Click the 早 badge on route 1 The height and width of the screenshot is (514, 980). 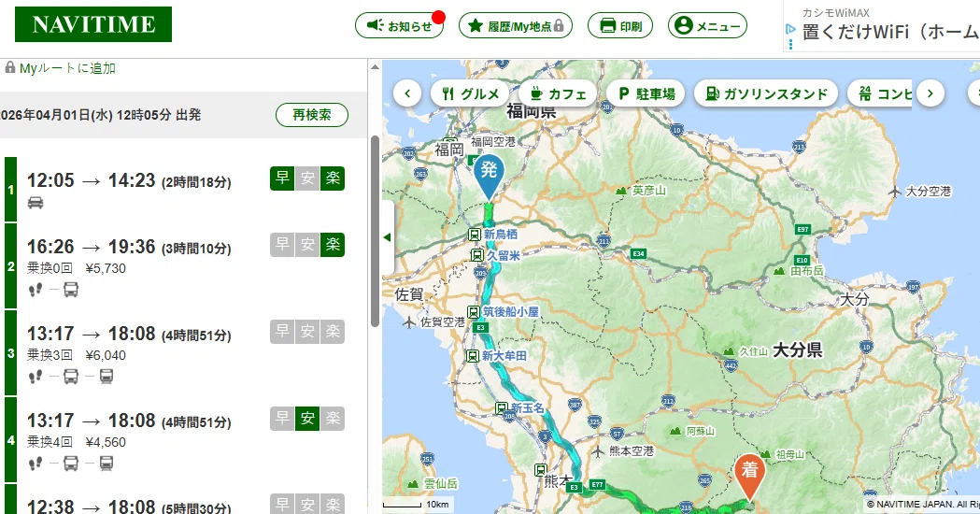click(x=282, y=178)
